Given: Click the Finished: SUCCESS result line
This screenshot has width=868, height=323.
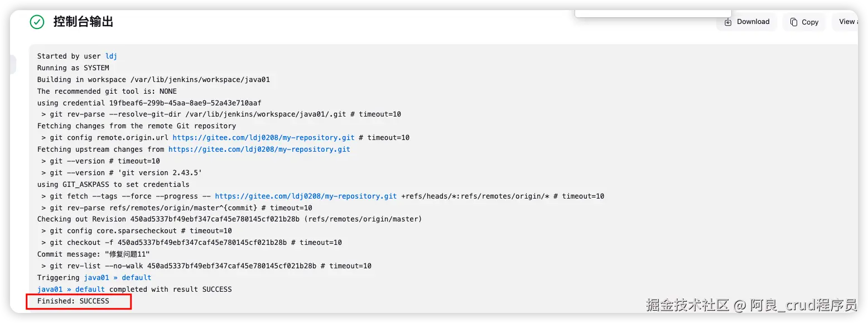Looking at the screenshot, I should (73, 301).
